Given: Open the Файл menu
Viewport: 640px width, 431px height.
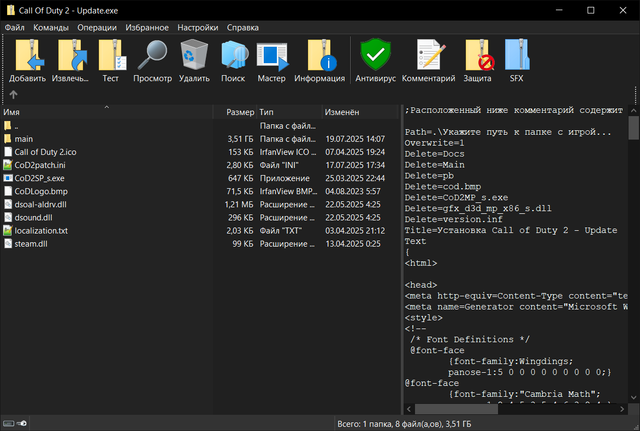Looking at the screenshot, I should point(15,27).
